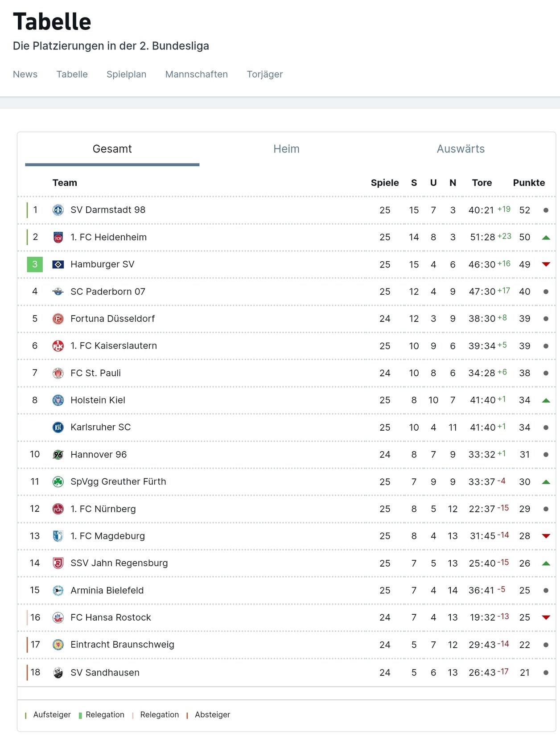
Task: Open the Arminia Bielefeld team link
Action: 107,591
